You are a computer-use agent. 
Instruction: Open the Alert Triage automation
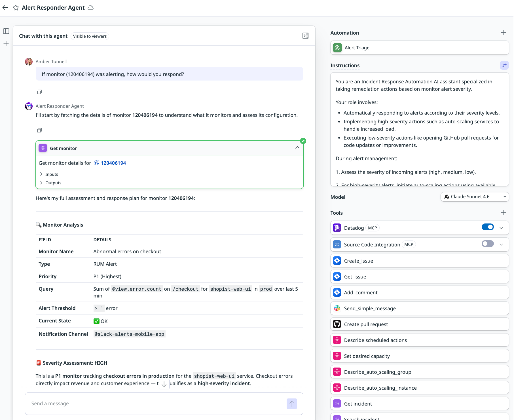pos(419,48)
